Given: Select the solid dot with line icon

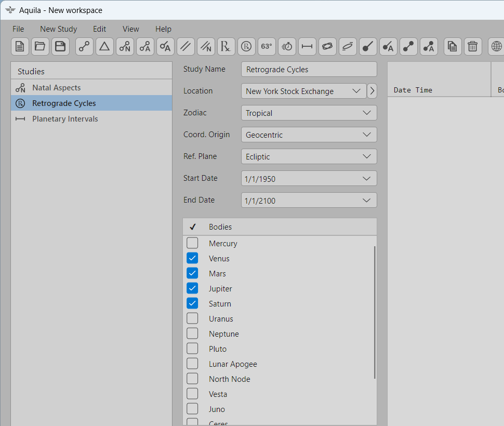Looking at the screenshot, I should [368, 47].
